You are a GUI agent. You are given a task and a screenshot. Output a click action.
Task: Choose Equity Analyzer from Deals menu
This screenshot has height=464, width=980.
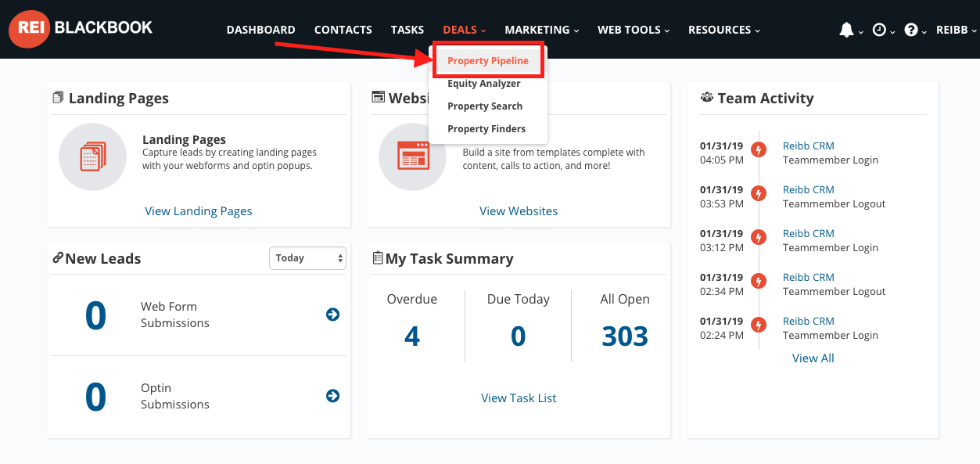[x=484, y=84]
